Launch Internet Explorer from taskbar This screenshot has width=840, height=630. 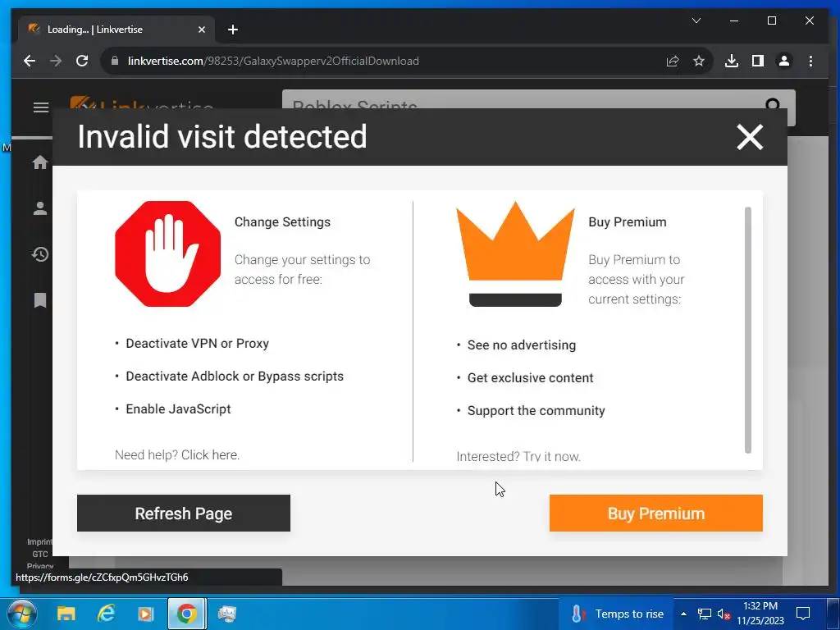click(x=106, y=614)
